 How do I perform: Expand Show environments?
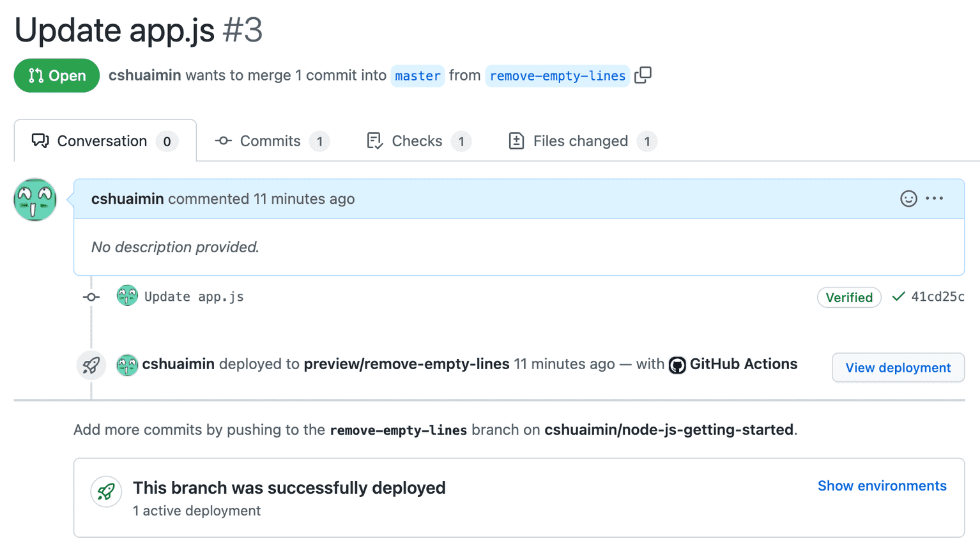pos(882,486)
